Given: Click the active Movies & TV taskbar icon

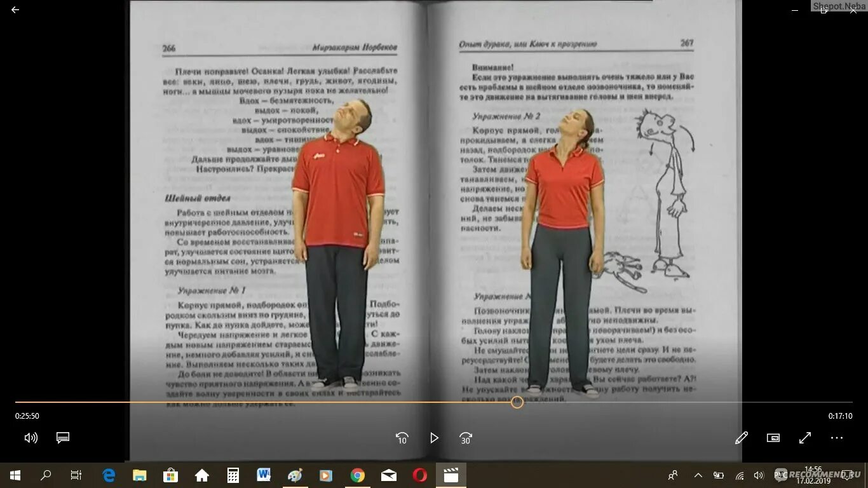Looking at the screenshot, I should click(x=451, y=475).
